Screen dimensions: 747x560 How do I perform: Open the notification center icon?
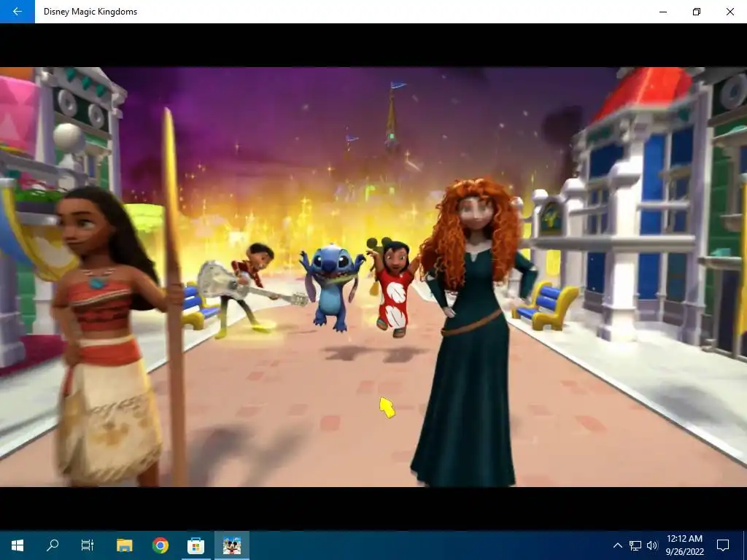click(723, 545)
